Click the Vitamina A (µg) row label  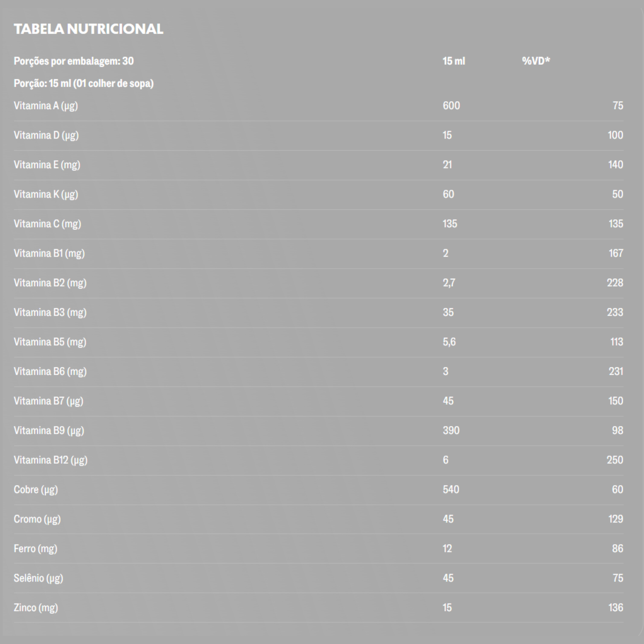46,106
